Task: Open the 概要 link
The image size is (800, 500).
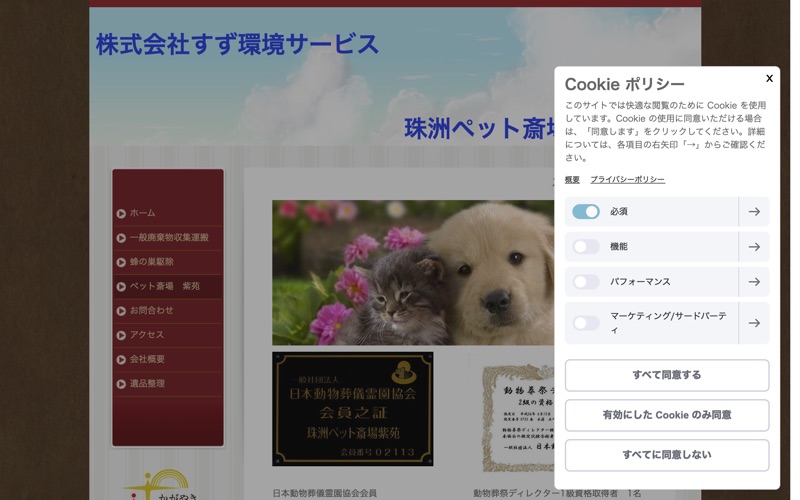Action: (572, 180)
